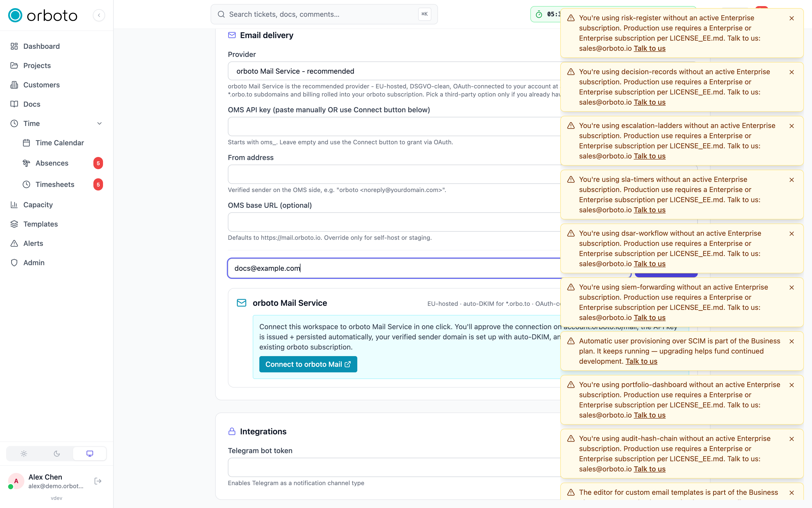812x508 pixels.
Task: Collapse the Time menu chevron
Action: (x=99, y=124)
